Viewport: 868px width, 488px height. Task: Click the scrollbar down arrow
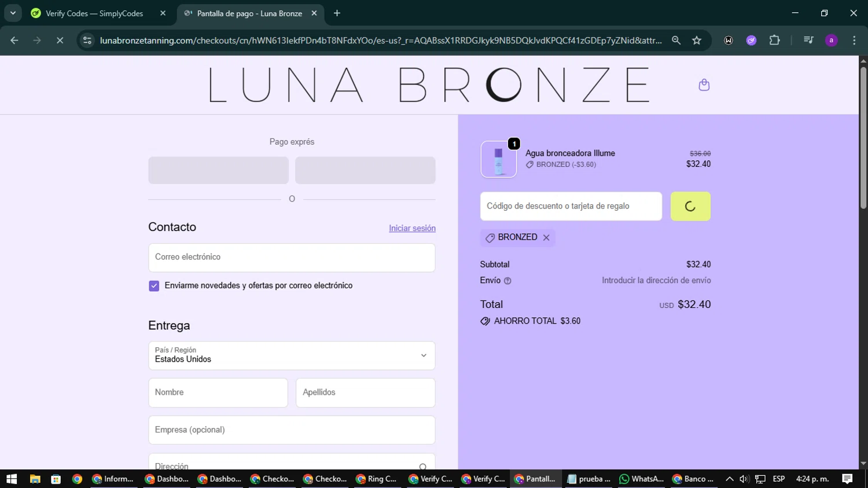pos(863,464)
